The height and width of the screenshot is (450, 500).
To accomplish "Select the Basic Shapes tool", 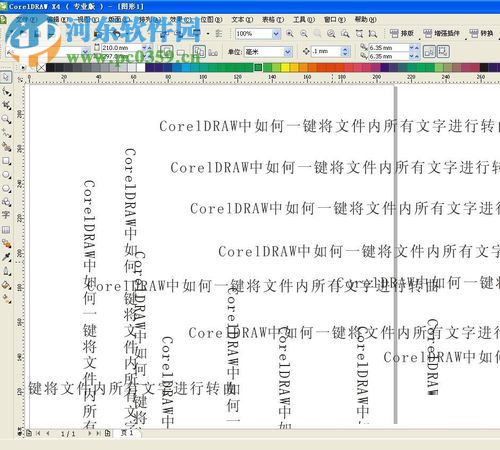I will [6, 202].
